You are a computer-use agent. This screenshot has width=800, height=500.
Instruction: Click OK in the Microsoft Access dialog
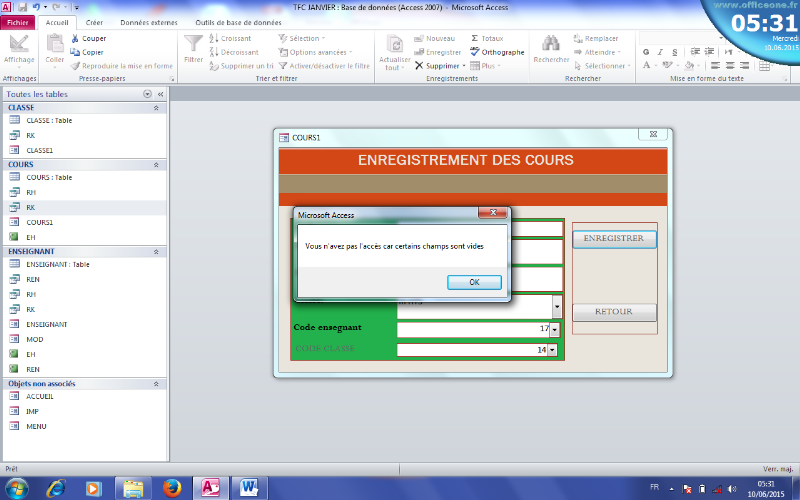pyautogui.click(x=474, y=282)
